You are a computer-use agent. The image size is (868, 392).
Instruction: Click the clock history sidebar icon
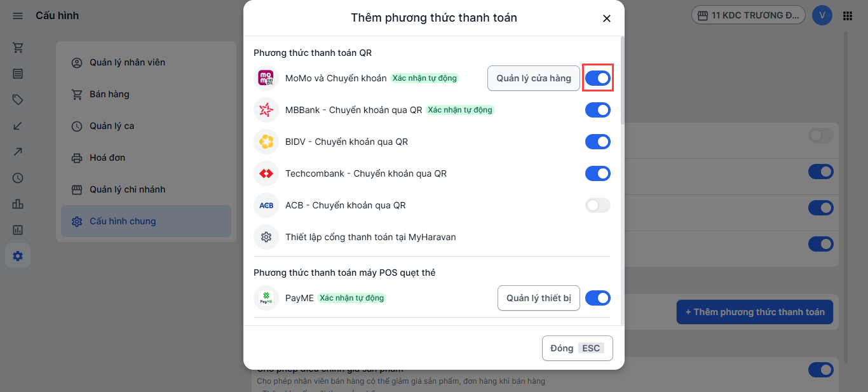click(18, 178)
